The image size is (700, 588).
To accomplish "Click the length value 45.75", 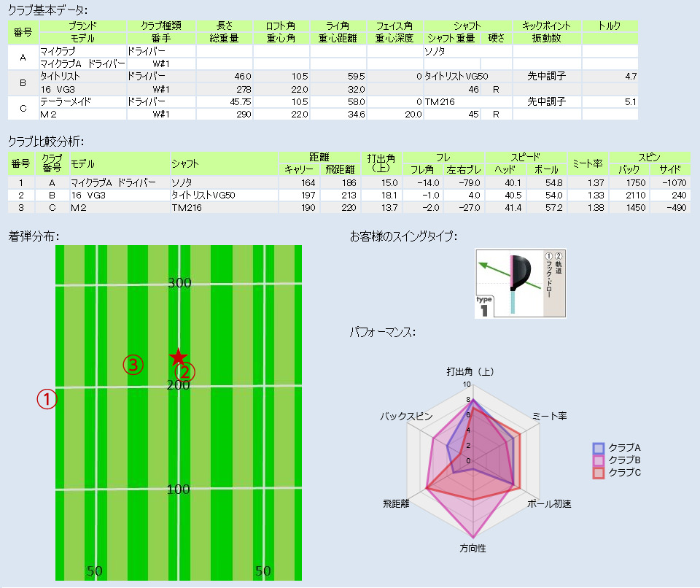I will pyautogui.click(x=241, y=102).
